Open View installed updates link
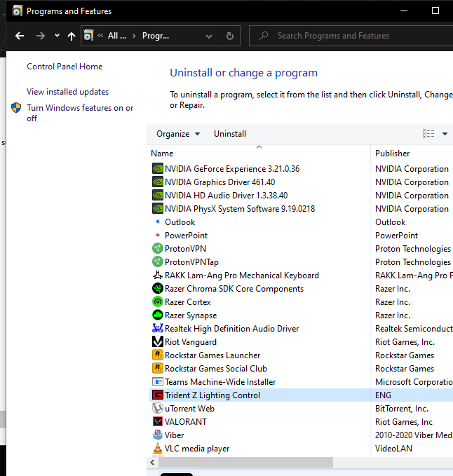The width and height of the screenshot is (453, 476). [67, 92]
